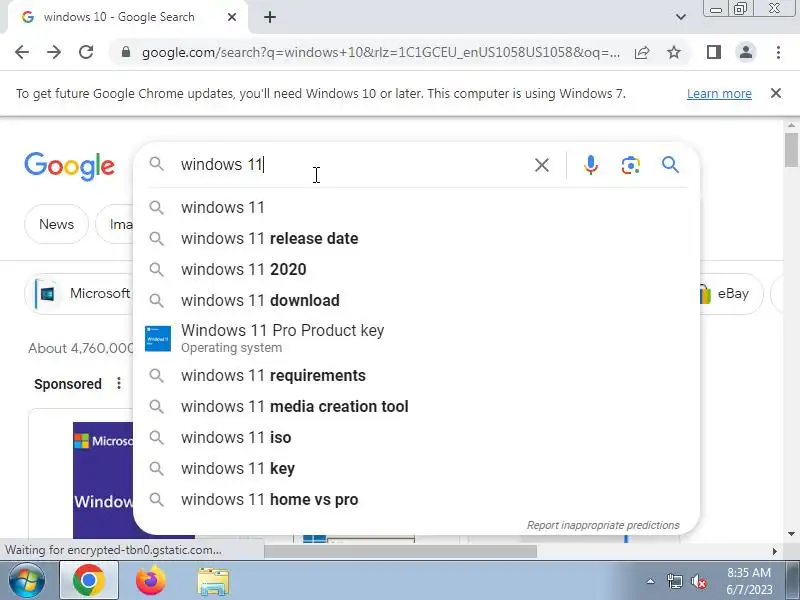This screenshot has height=600, width=800.
Task: Submit search with magnifier button
Action: pos(670,165)
